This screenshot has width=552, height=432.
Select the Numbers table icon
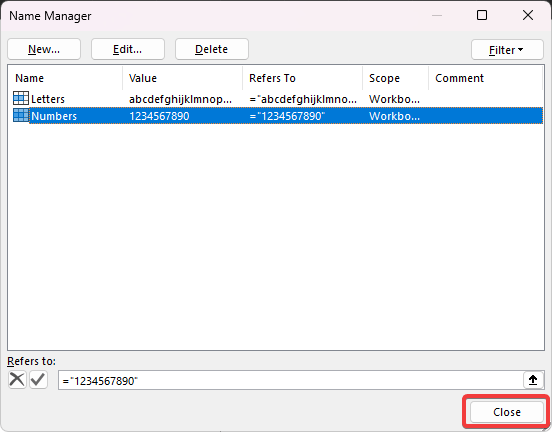[21, 115]
